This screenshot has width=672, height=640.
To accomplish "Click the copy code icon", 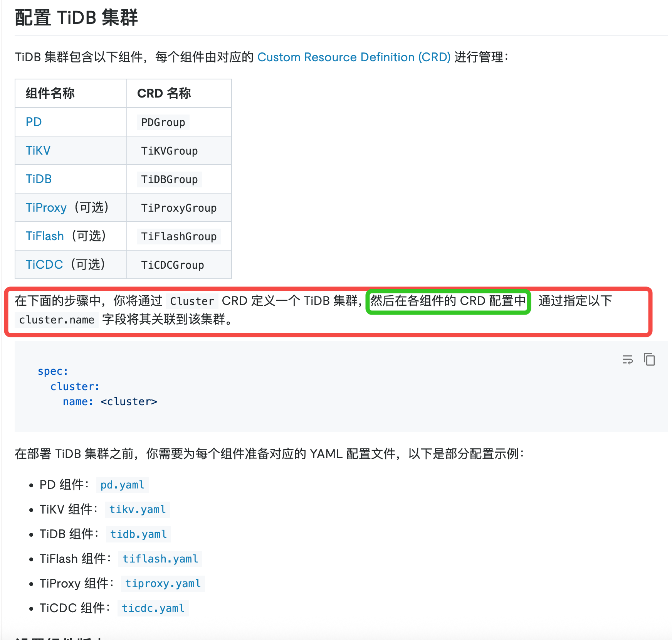I will (649, 359).
